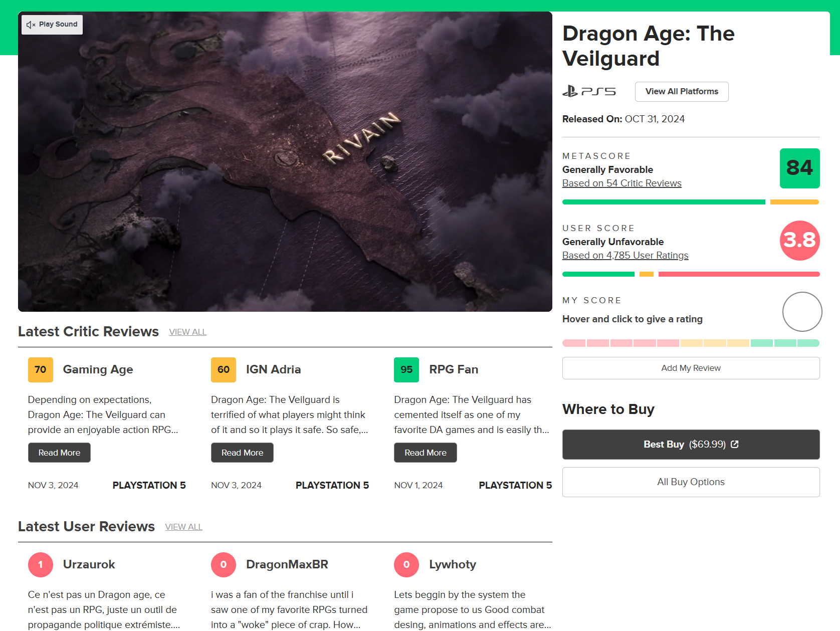Click the Urzaurok user review text
Viewport: 840px width, 631px height.
pos(104,610)
